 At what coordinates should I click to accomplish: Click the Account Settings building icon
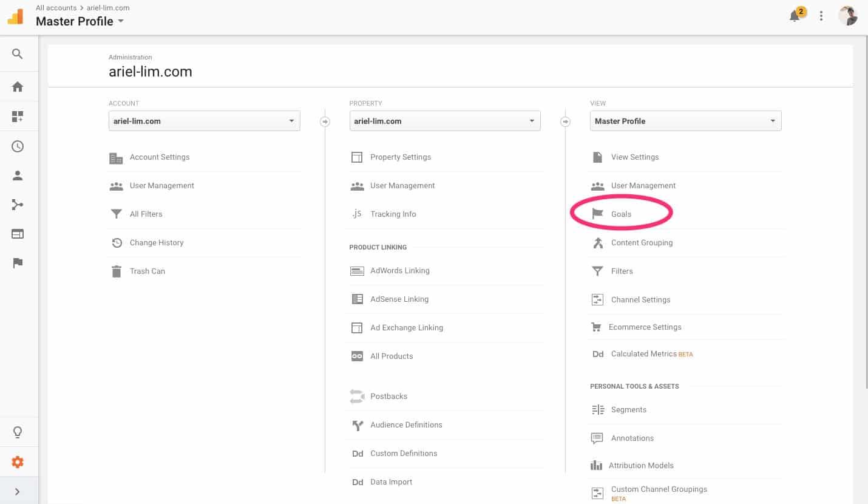coord(116,158)
